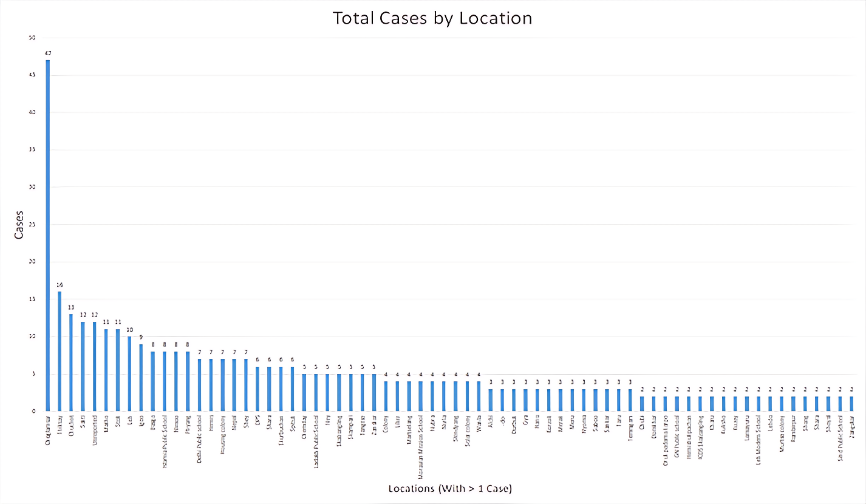Click the only bar showing 9 cases
The height and width of the screenshot is (504, 866).
coord(141,377)
